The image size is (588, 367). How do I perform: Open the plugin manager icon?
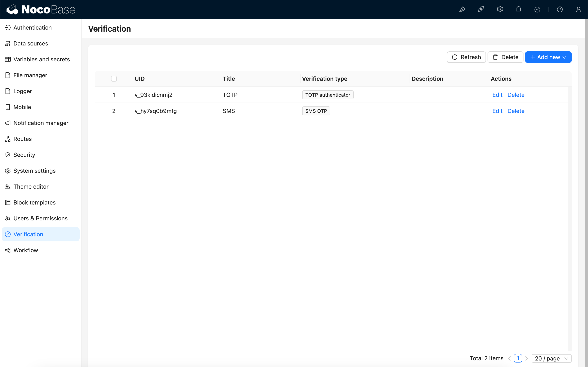(481, 9)
